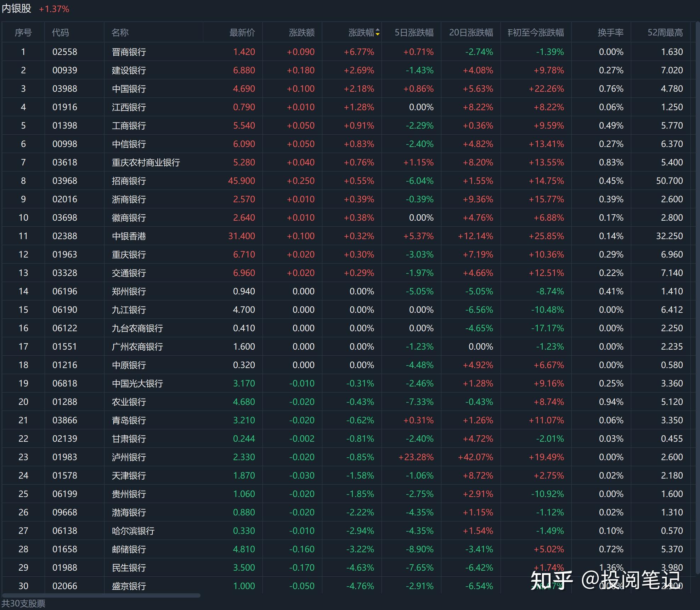Select 徽商银行 in the list
Viewport: 700px width, 610px height.
[129, 218]
